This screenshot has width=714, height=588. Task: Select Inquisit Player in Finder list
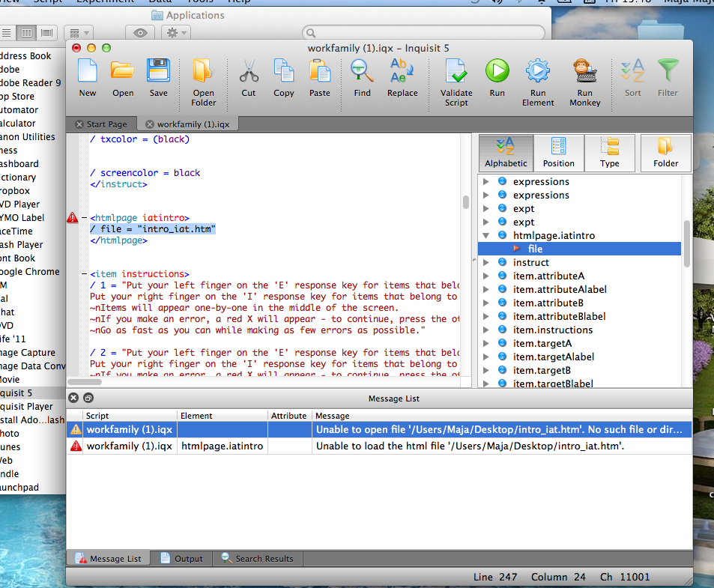click(26, 407)
